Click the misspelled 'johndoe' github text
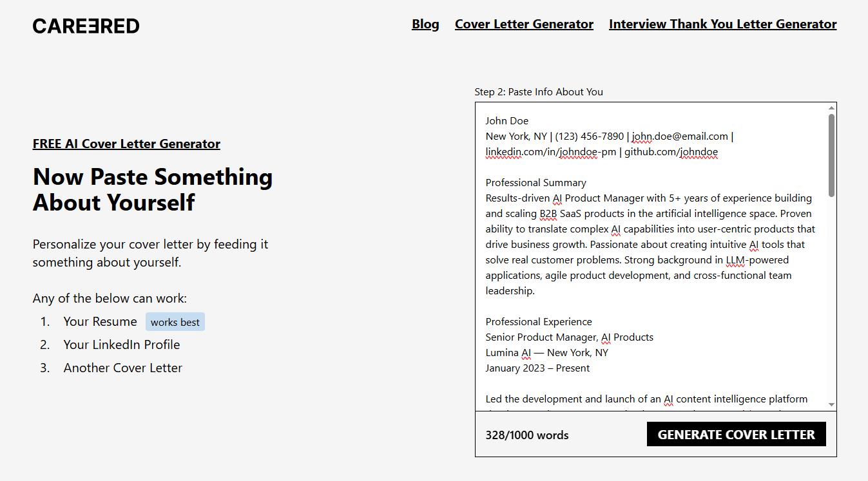The width and height of the screenshot is (868, 481). [699, 152]
